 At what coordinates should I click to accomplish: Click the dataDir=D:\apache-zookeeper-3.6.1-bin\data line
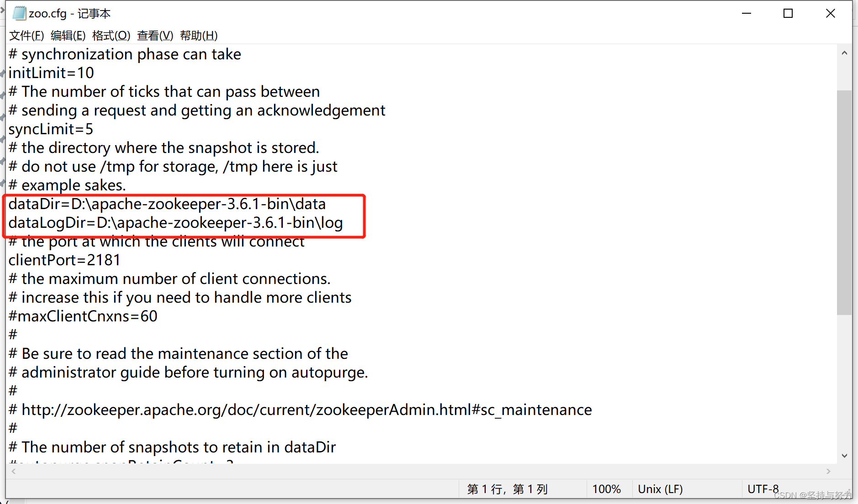(x=167, y=204)
